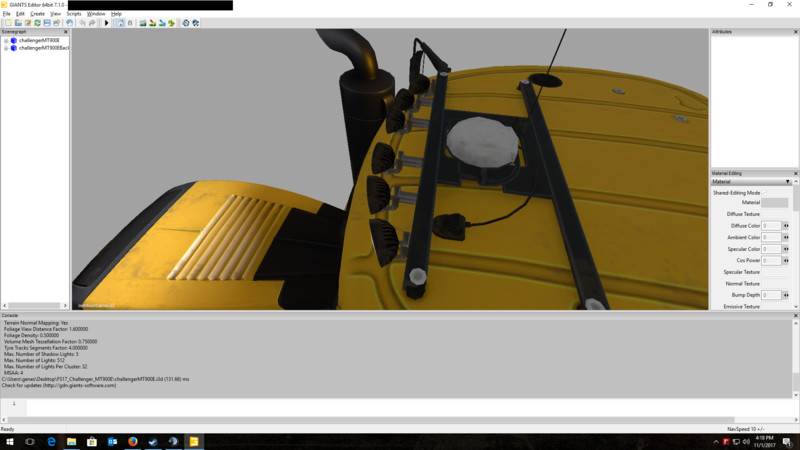Image resolution: width=800 pixels, height=450 pixels.
Task: Click the Undo arrow icon
Action: pyautogui.click(x=82, y=22)
